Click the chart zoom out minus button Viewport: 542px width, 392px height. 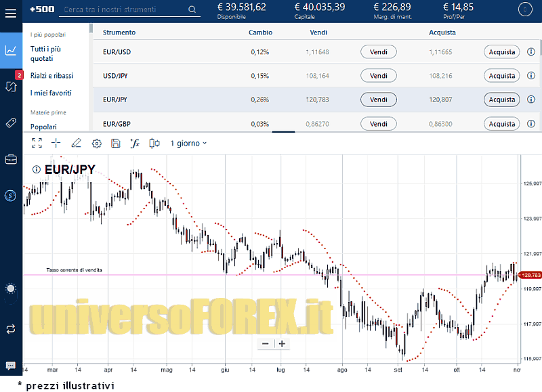[x=265, y=343]
